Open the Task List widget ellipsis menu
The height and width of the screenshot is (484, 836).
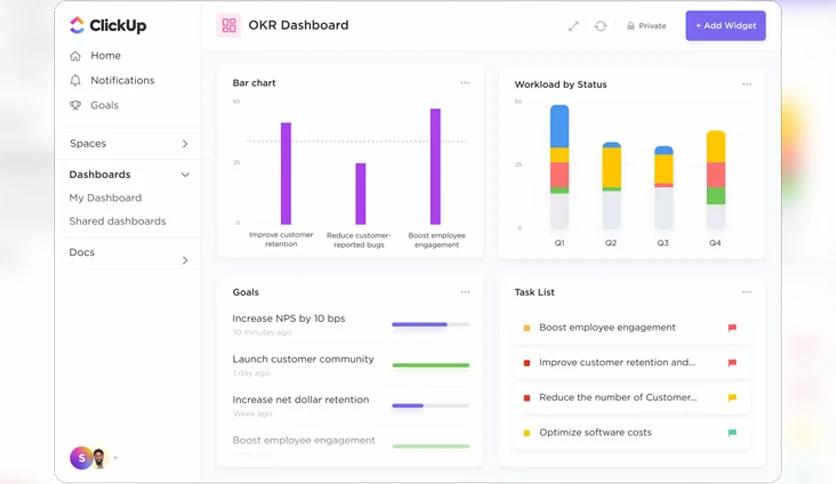[746, 292]
